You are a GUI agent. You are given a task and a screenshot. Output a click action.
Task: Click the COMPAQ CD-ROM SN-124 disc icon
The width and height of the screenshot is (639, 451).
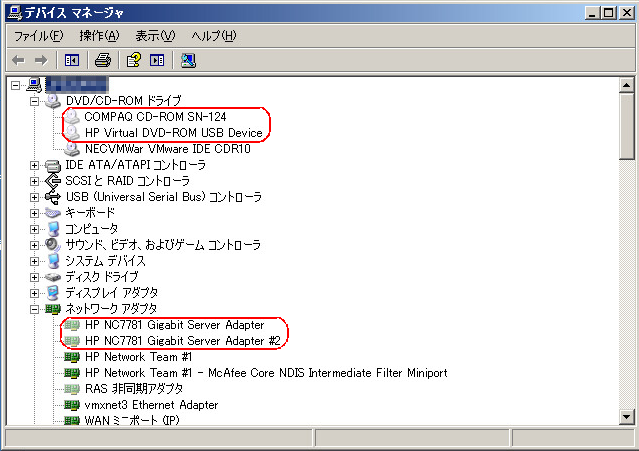[x=72, y=117]
